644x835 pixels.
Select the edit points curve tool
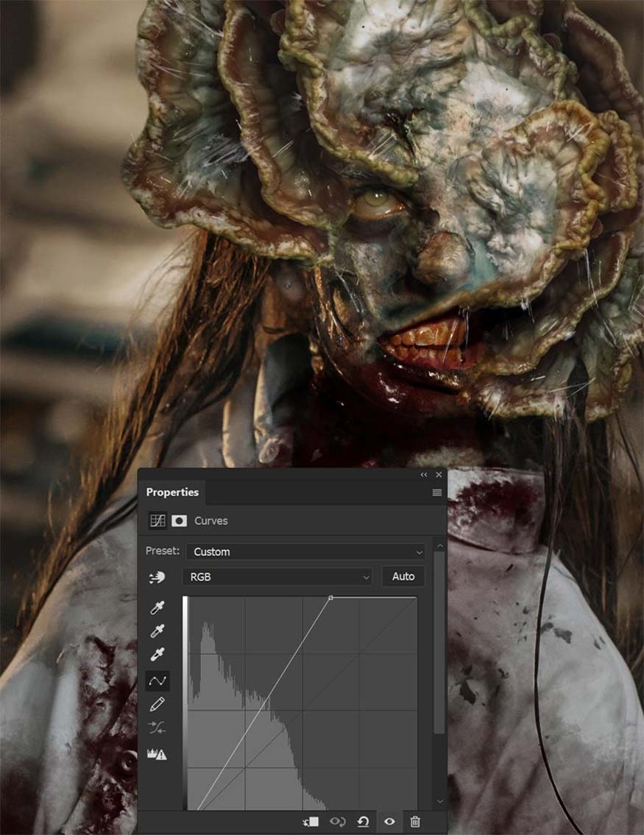[157, 680]
